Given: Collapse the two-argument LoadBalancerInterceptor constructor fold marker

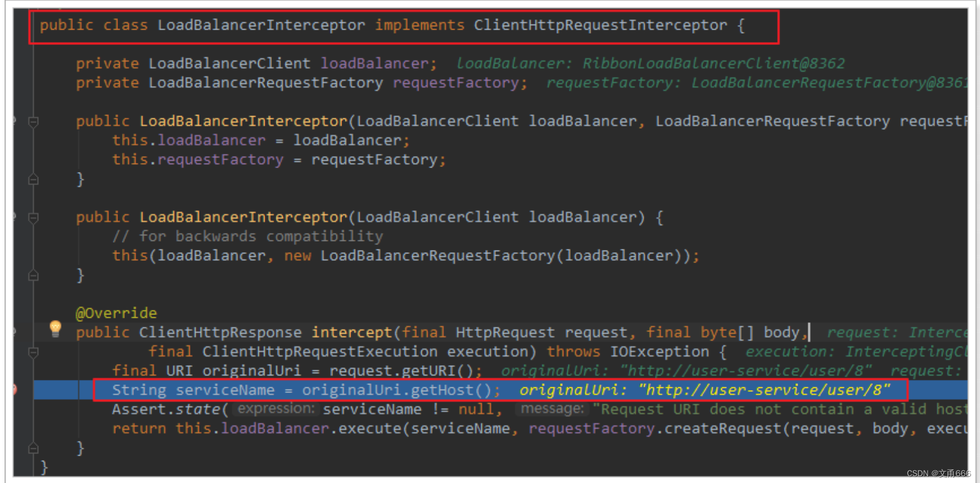Looking at the screenshot, I should (34, 122).
